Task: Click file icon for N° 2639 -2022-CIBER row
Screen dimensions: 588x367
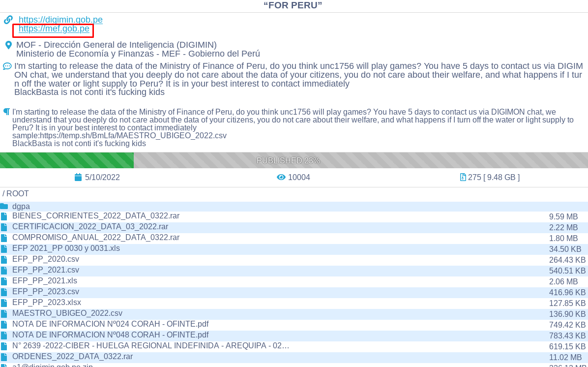Action: pos(4,346)
